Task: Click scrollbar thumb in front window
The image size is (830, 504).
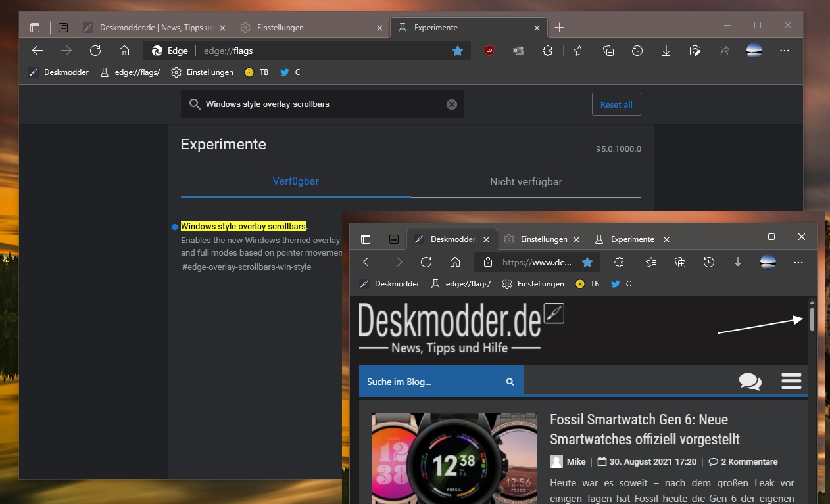Action: point(813,319)
